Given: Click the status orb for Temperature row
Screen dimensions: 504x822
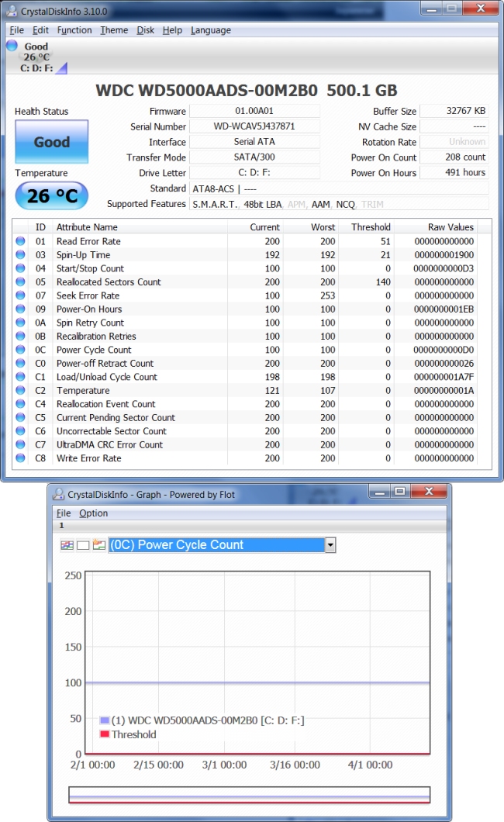Looking at the screenshot, I should [x=20, y=391].
